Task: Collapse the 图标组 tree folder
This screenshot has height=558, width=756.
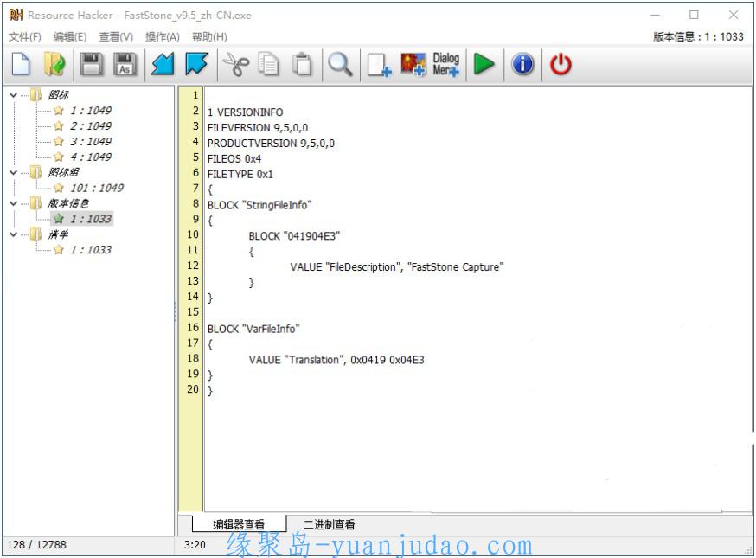Action: point(14,172)
